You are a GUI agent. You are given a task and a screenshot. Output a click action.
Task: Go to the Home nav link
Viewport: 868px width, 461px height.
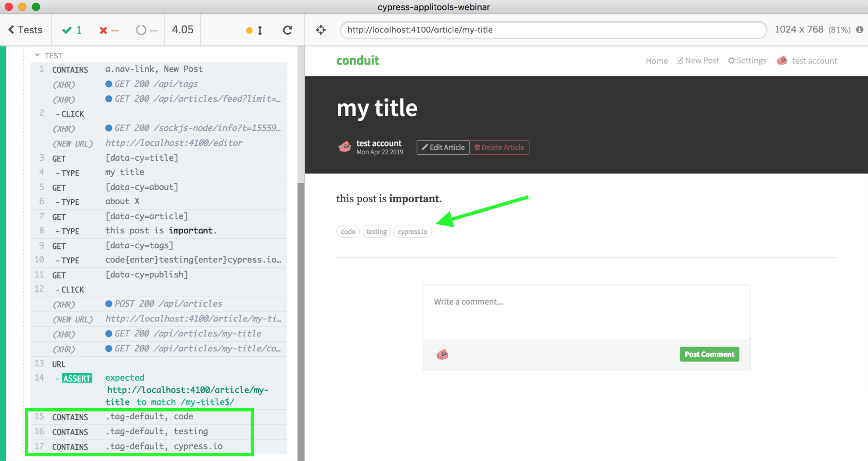[657, 61]
